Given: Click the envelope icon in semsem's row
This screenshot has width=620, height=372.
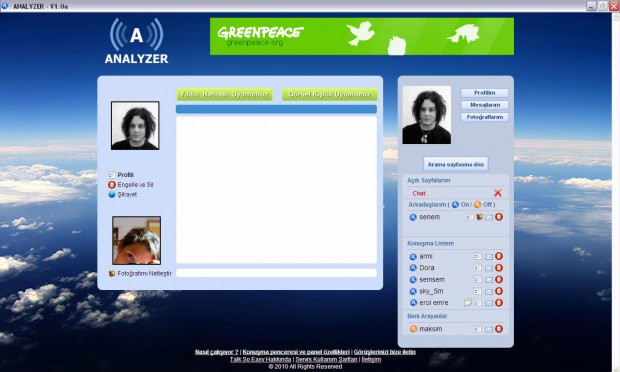Looking at the screenshot, I should click(x=489, y=280).
